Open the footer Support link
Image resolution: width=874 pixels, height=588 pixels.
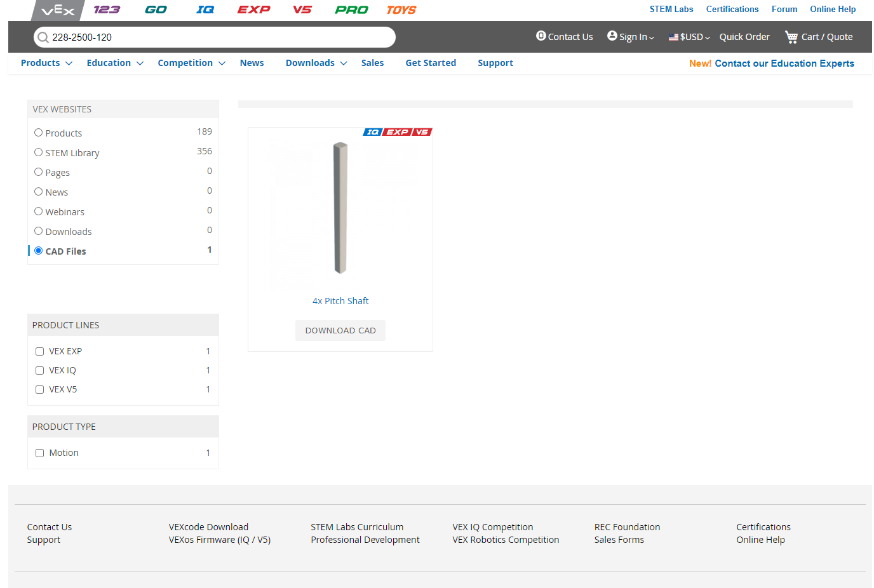[x=44, y=540]
